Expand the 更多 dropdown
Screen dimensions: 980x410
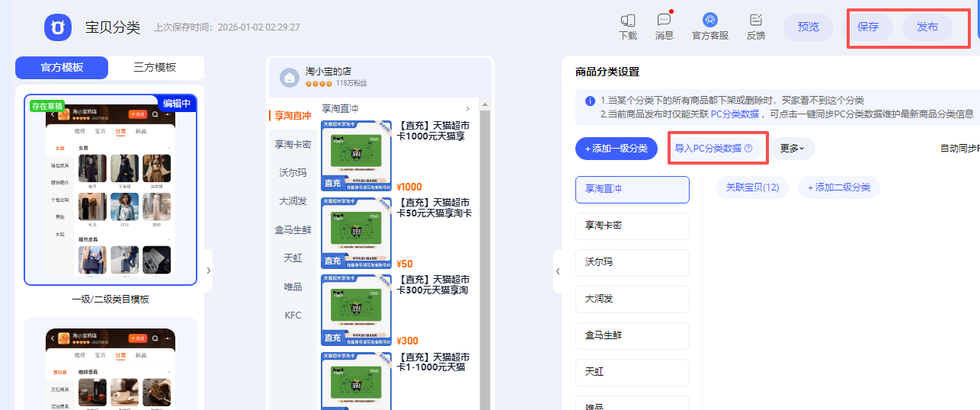(793, 149)
